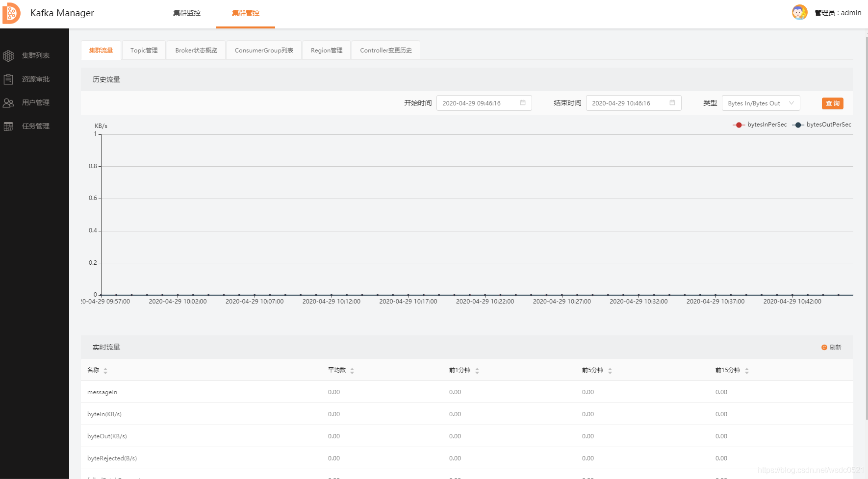Sort table by 前15分钟 column arrows
This screenshot has height=479, width=868.
[747, 371]
